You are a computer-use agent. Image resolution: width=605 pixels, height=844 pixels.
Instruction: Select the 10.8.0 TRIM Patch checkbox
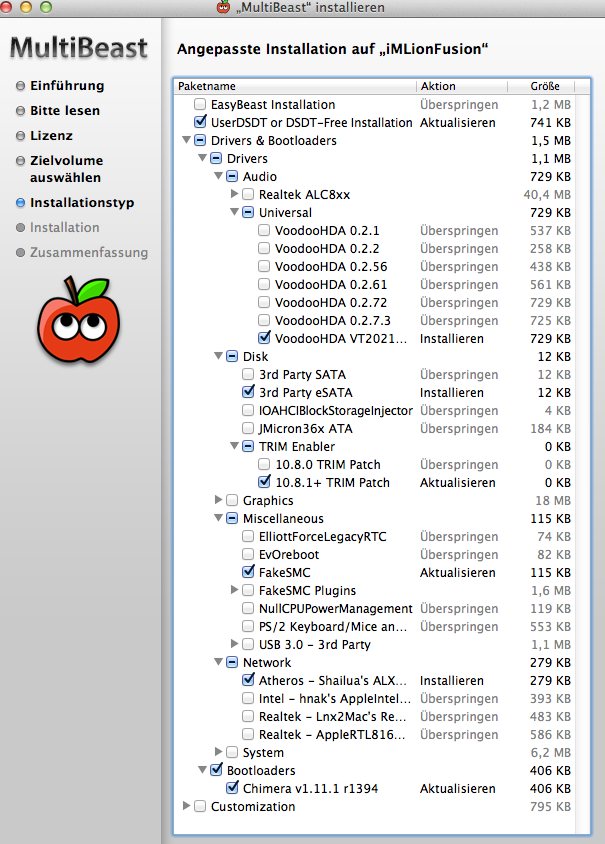[x=264, y=463]
